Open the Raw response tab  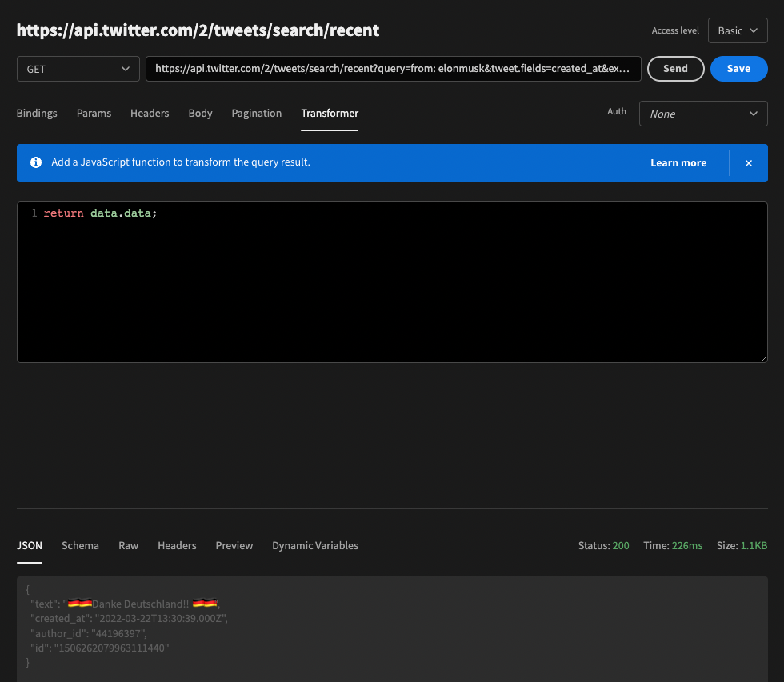point(128,545)
